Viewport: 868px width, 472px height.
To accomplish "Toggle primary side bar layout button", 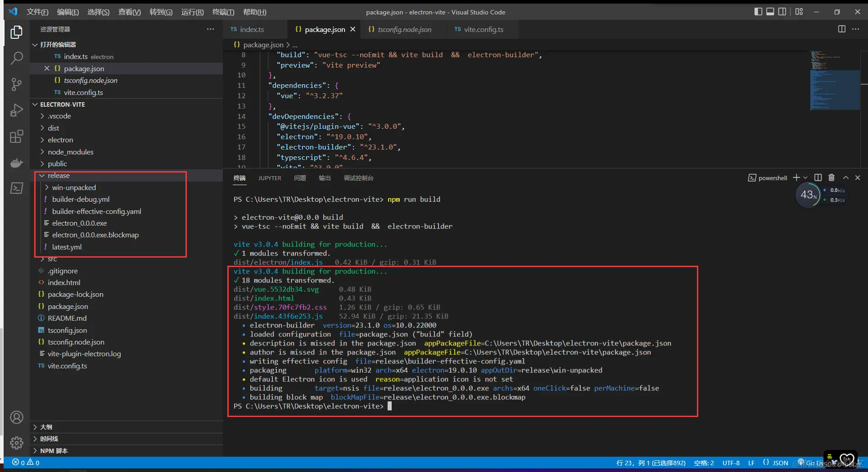I will coord(758,12).
